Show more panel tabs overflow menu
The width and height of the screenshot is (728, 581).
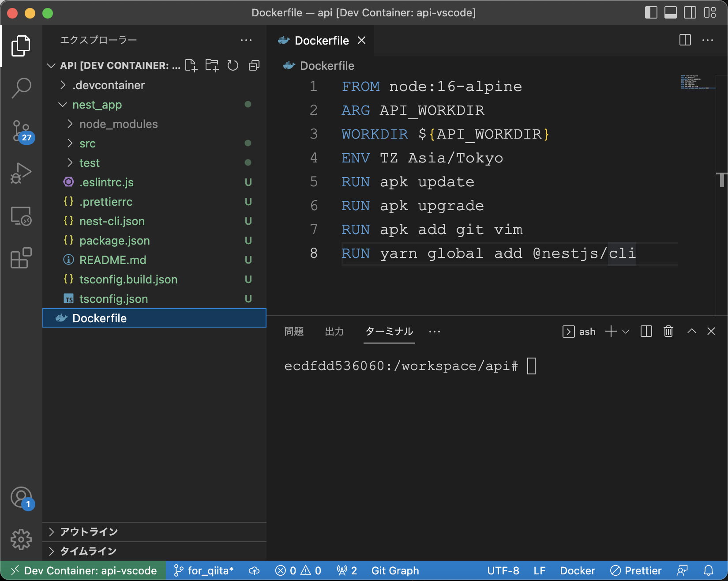(x=435, y=332)
